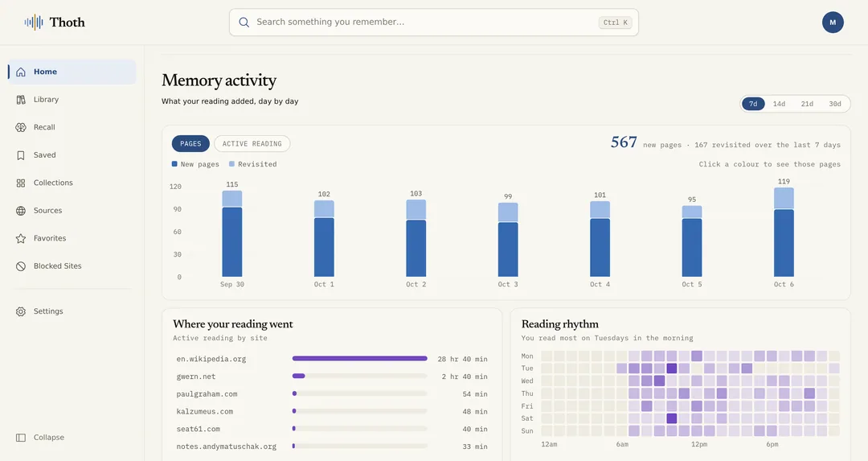This screenshot has height=461, width=868.
Task: Click the Where your reading went heading
Action: (232, 324)
